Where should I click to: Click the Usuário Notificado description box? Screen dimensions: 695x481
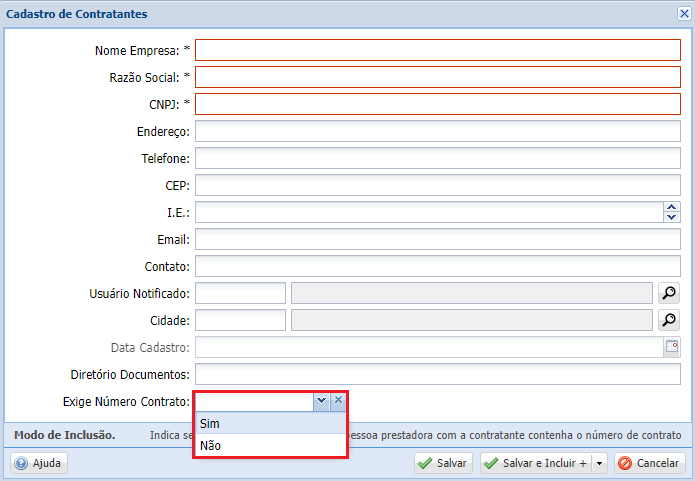[x=472, y=293]
